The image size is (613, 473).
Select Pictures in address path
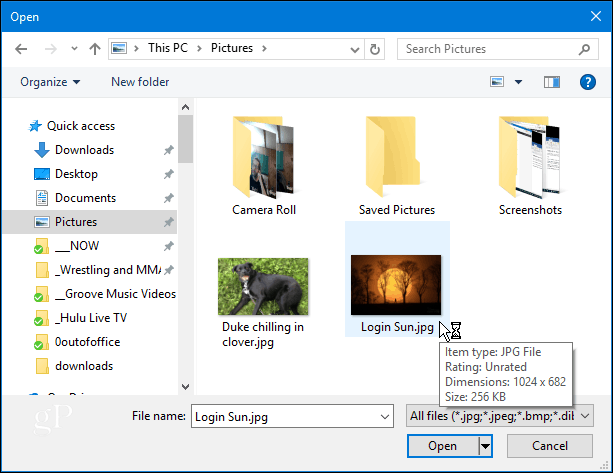tap(232, 48)
